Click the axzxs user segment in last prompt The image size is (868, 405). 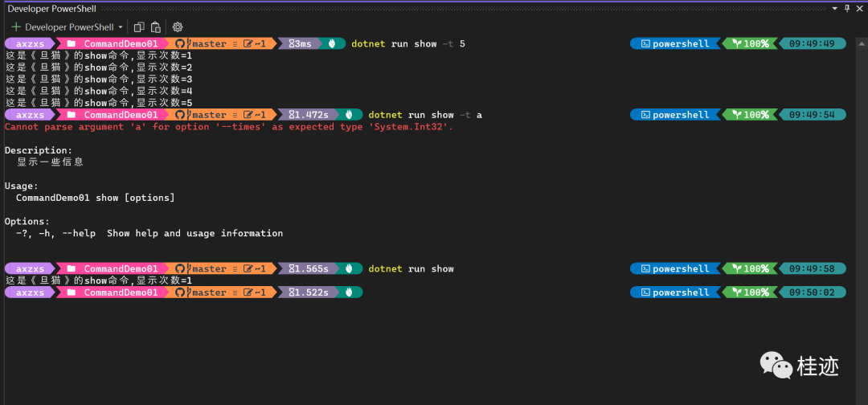click(31, 292)
